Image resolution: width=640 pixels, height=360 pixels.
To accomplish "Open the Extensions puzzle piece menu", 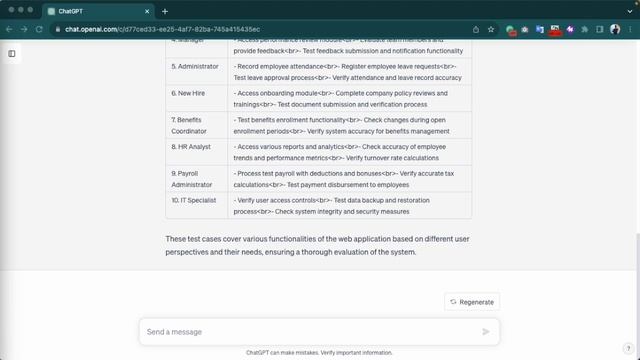I will click(585, 29).
